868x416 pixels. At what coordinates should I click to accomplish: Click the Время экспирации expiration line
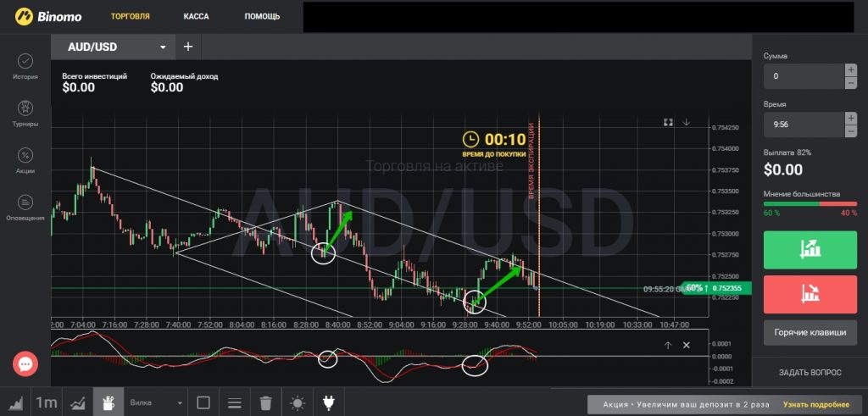[x=539, y=216]
